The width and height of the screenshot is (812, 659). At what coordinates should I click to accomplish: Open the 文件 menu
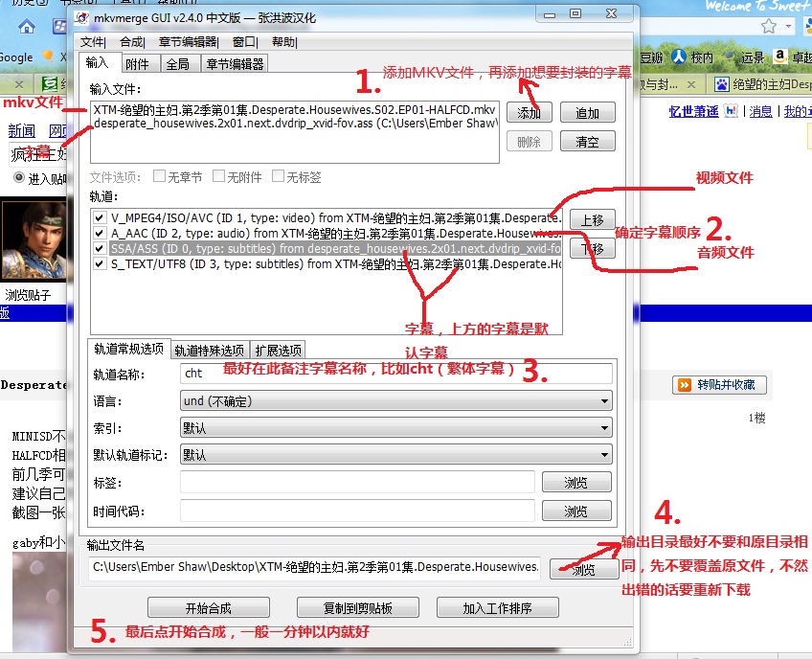pos(93,42)
